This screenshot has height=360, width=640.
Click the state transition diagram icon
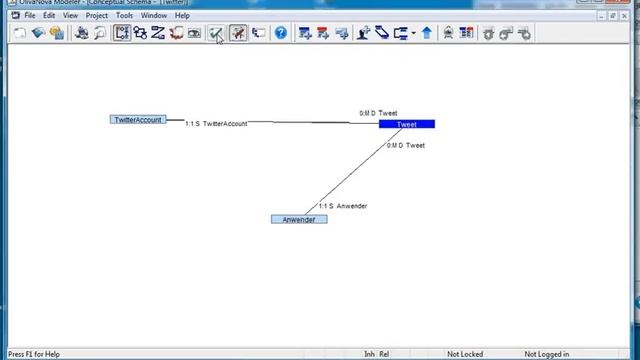coord(140,33)
